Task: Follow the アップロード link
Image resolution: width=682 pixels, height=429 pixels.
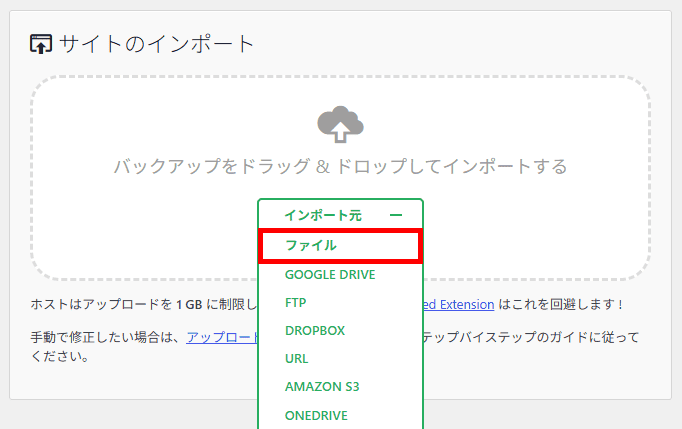Action: pos(222,337)
